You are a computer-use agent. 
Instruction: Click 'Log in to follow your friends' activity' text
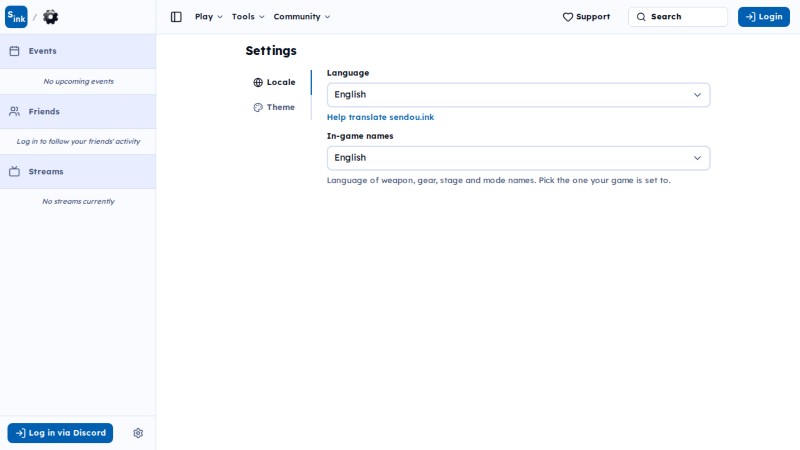point(78,141)
